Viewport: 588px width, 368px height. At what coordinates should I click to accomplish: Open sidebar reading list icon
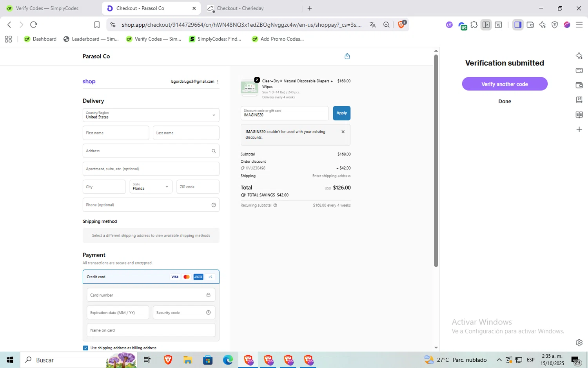click(579, 115)
